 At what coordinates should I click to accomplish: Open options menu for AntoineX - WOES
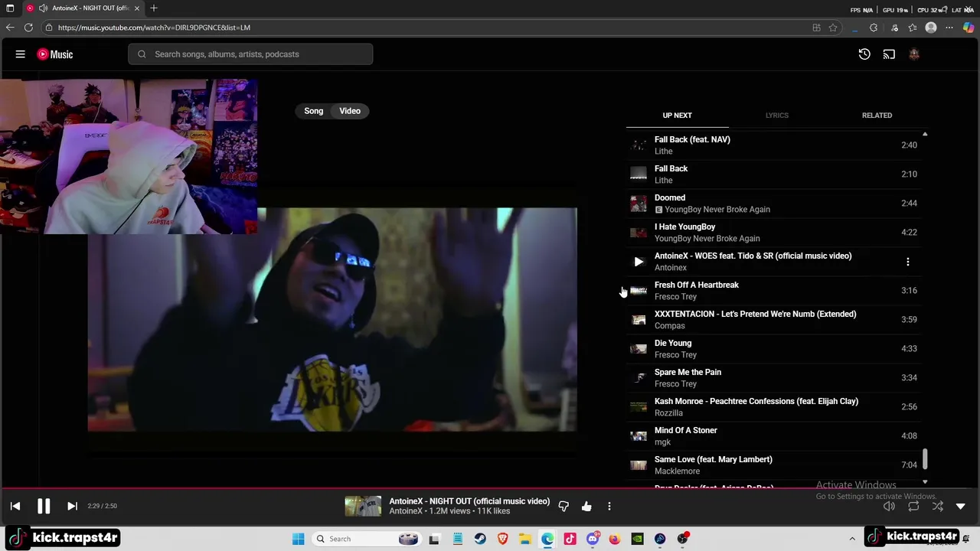point(908,262)
